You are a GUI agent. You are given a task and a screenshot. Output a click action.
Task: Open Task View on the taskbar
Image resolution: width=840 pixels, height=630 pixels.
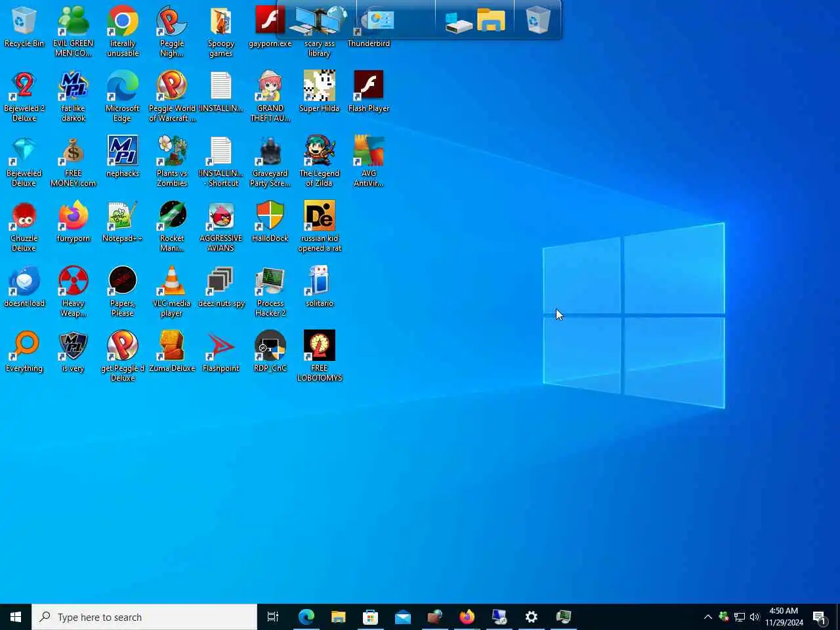tap(273, 617)
